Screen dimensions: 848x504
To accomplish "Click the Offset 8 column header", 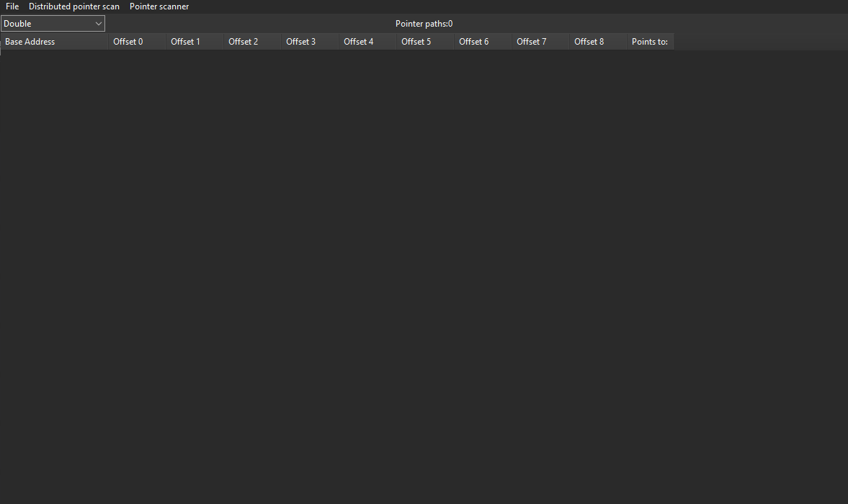I will click(x=598, y=42).
